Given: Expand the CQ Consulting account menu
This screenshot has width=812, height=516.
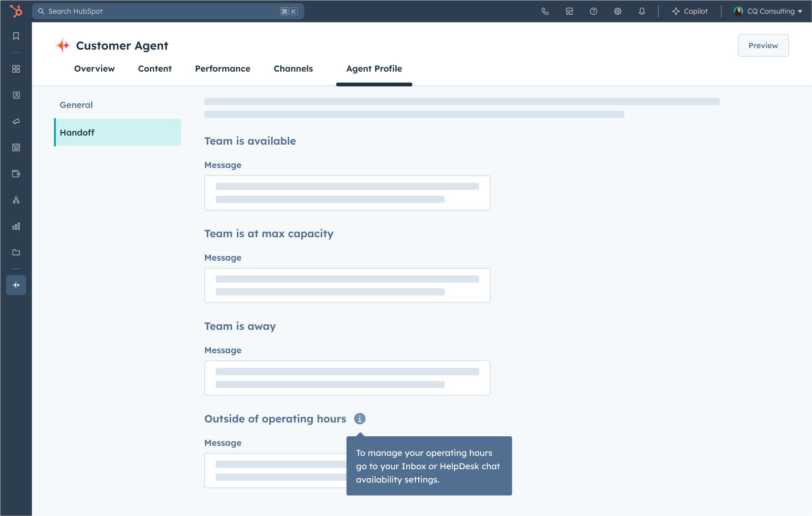Looking at the screenshot, I should click(768, 11).
